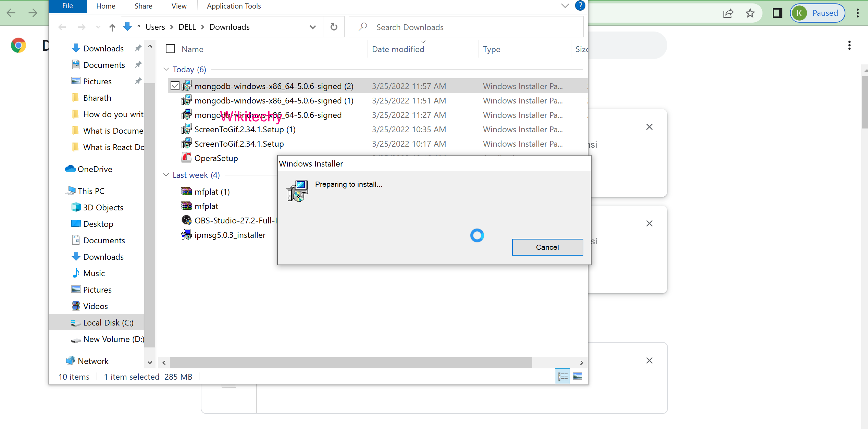The width and height of the screenshot is (868, 429).
Task: Click the Explorer Help question mark icon
Action: point(580,6)
